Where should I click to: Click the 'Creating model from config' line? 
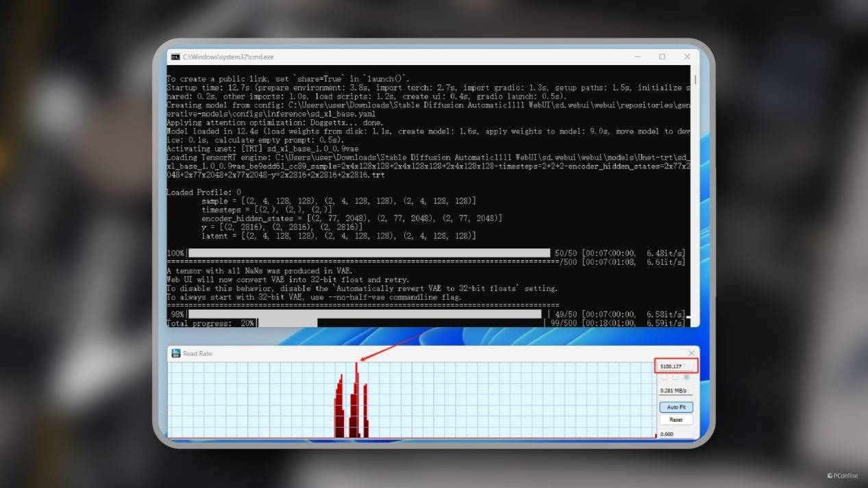coord(428,105)
